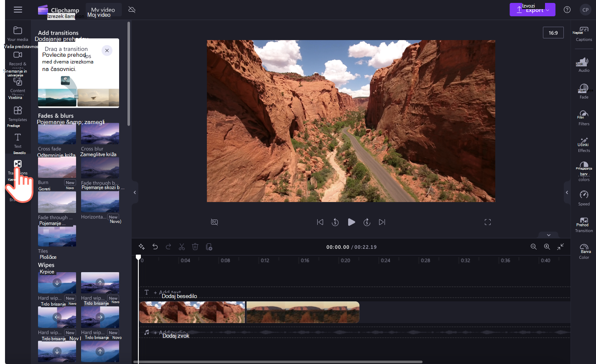Redo the last action
This screenshot has width=596, height=364.
click(x=168, y=247)
